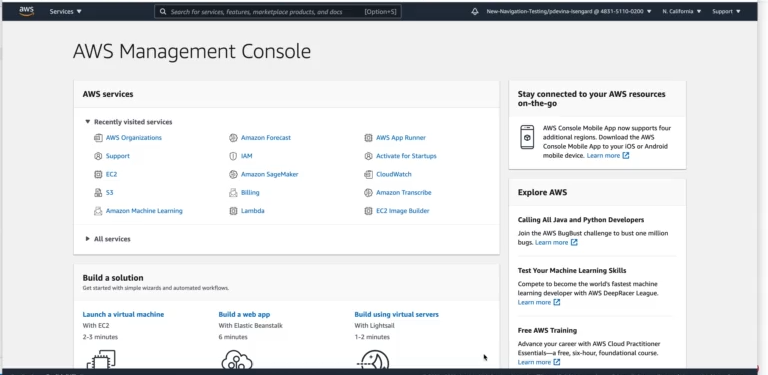Open the notifications bell icon
Screen dimensions: 768x375
475,11
